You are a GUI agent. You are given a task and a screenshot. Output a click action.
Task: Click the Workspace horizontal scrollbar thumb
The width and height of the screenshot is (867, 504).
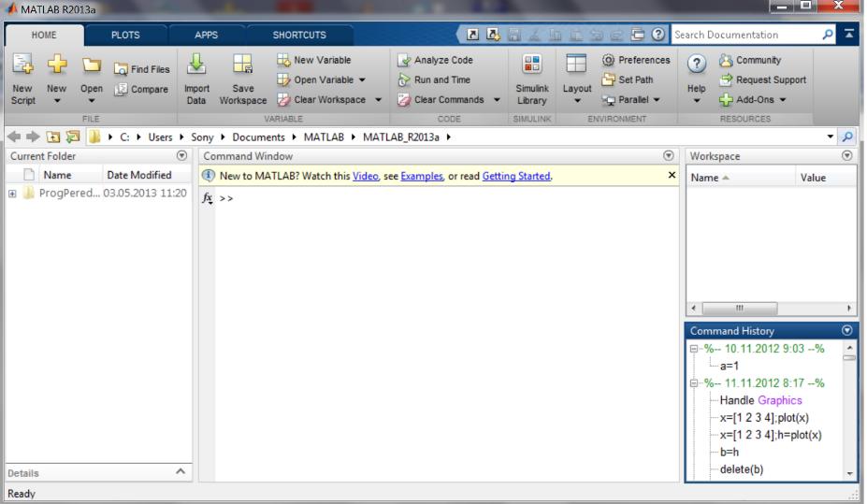[740, 308]
